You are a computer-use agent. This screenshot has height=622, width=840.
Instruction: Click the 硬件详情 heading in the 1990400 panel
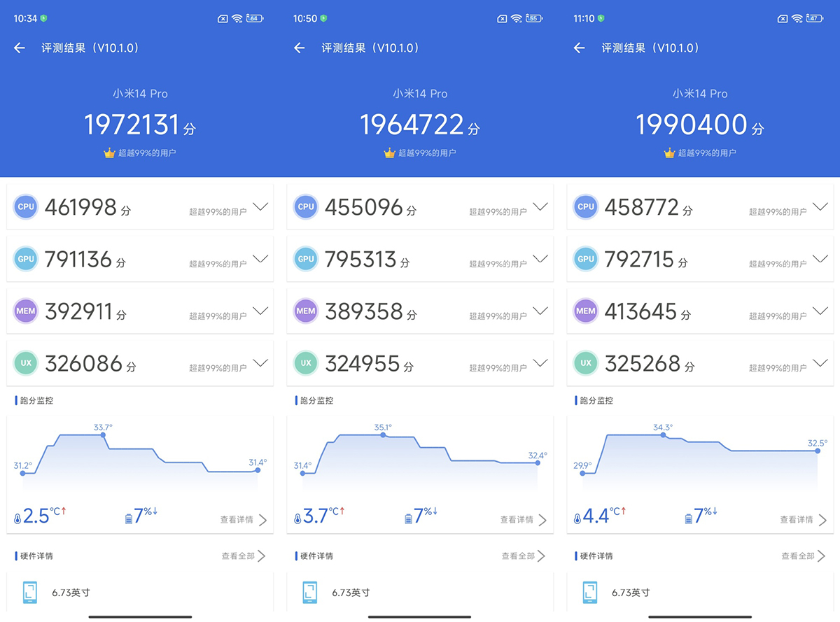(596, 556)
